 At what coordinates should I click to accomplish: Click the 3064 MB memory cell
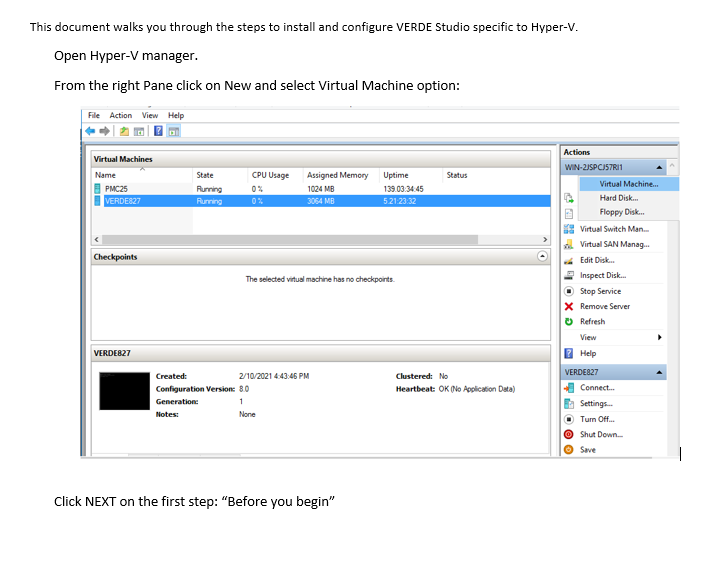pyautogui.click(x=321, y=201)
